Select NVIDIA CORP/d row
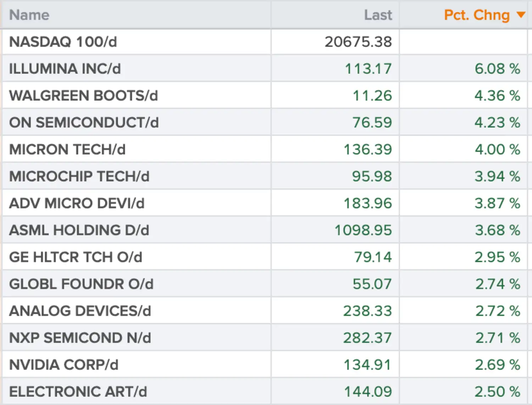This screenshot has height=405, width=532. (x=265, y=365)
